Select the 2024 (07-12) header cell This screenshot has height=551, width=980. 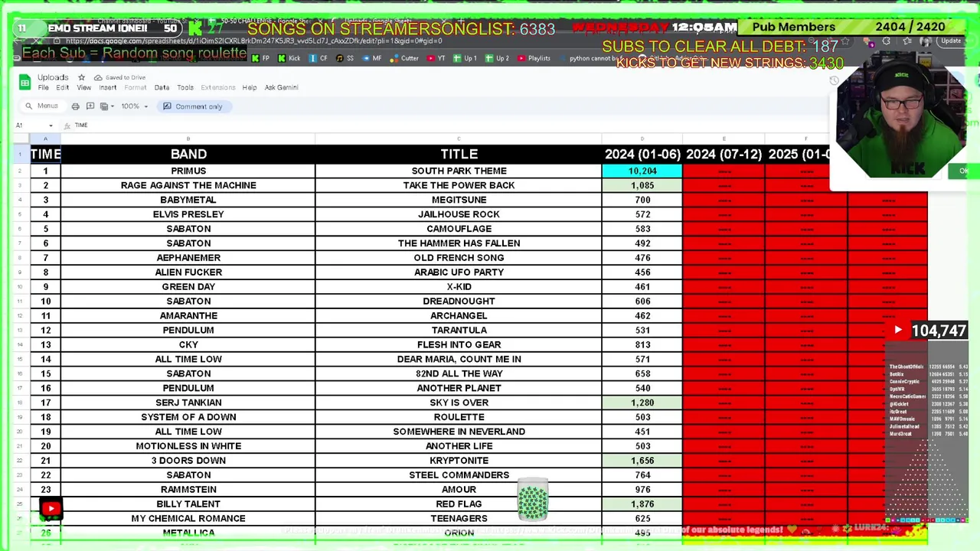tap(724, 155)
